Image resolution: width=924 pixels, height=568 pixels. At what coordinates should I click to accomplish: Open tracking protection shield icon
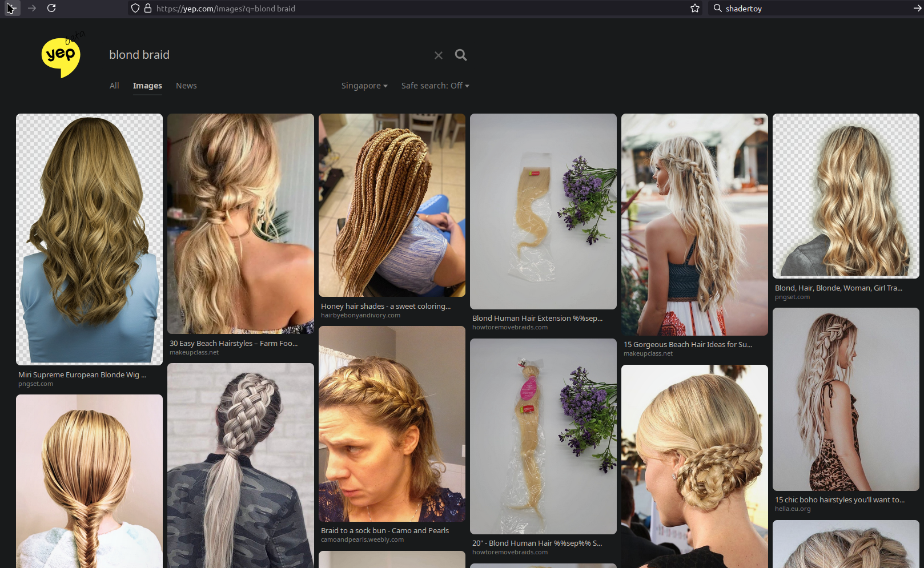[x=135, y=8]
